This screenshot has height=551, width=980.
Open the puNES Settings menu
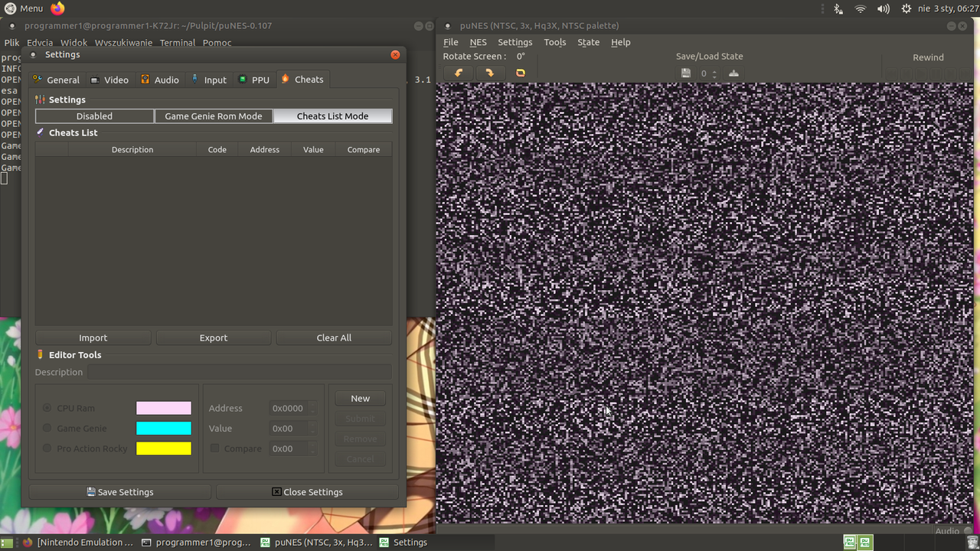(x=514, y=42)
